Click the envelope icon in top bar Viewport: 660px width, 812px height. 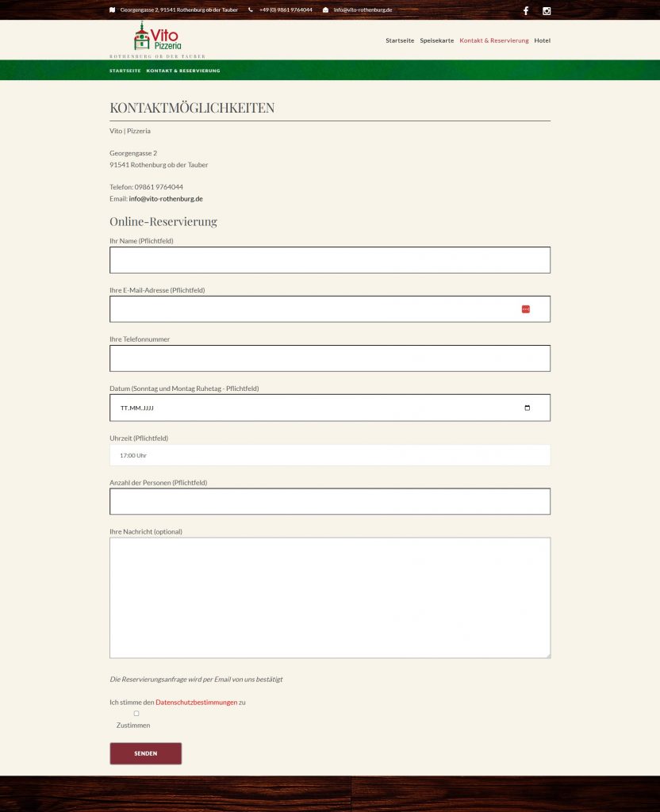tap(325, 10)
